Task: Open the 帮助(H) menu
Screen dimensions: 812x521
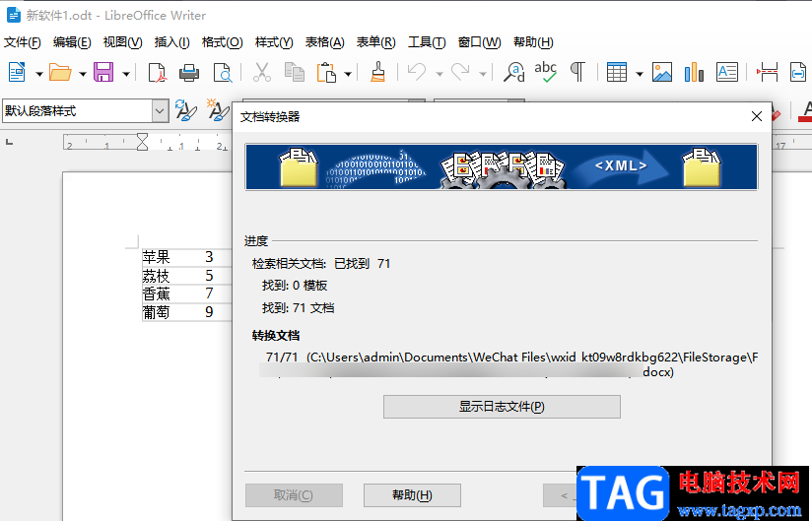Action: [x=533, y=42]
